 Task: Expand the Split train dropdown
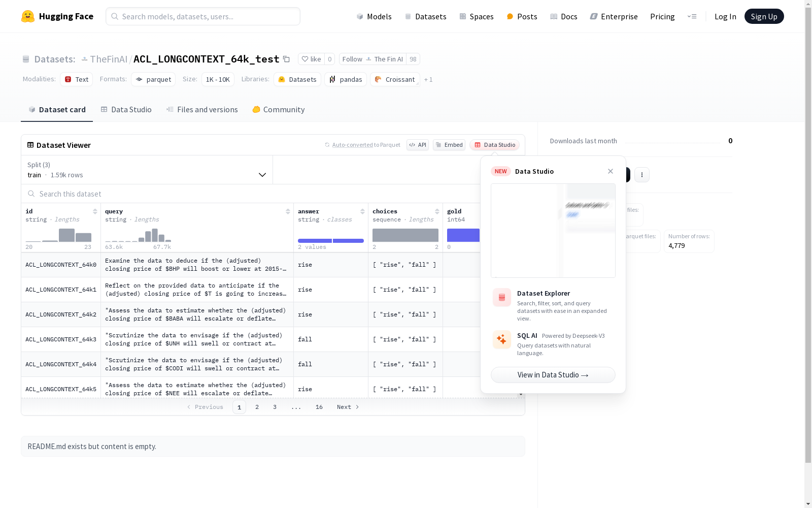pyautogui.click(x=147, y=170)
